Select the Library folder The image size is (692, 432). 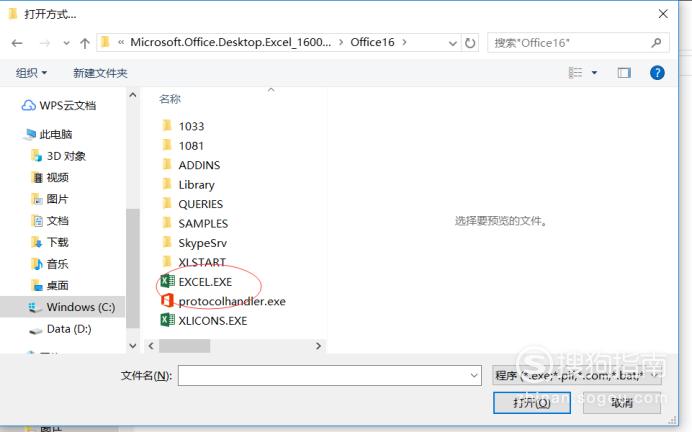[188, 184]
